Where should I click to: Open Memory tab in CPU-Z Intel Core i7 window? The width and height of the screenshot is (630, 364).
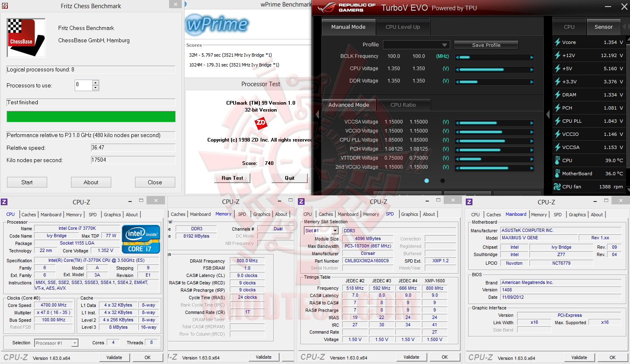coord(74,215)
